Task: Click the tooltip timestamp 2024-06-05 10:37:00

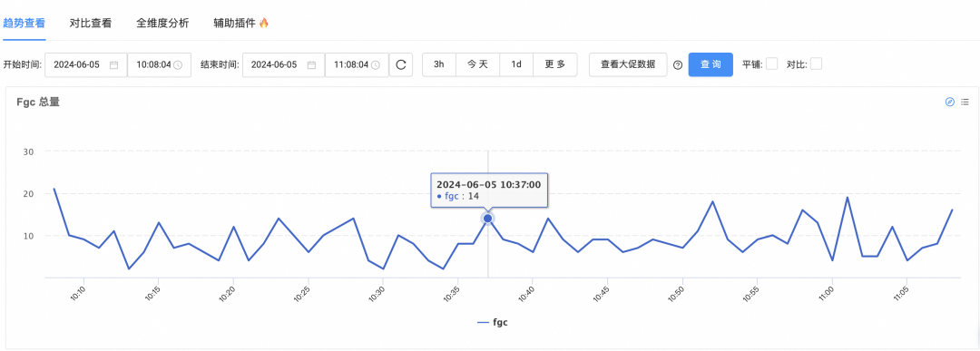Action: (489, 185)
